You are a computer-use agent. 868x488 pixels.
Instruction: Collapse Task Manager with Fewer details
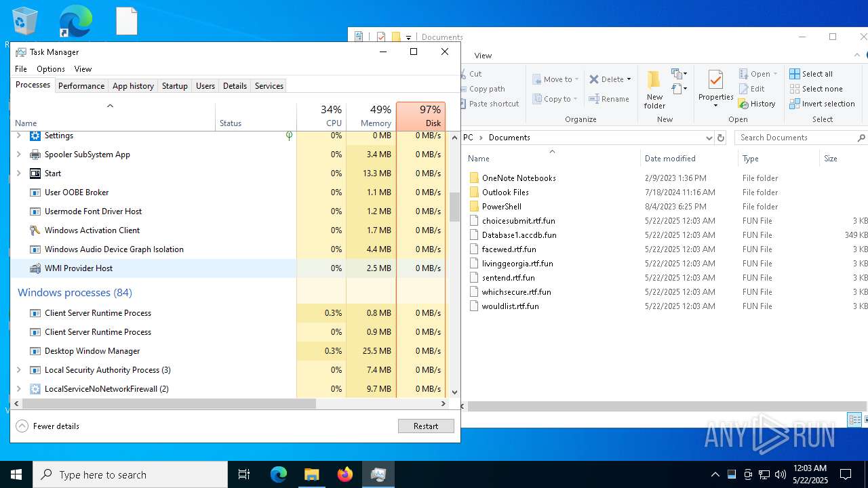tap(48, 426)
